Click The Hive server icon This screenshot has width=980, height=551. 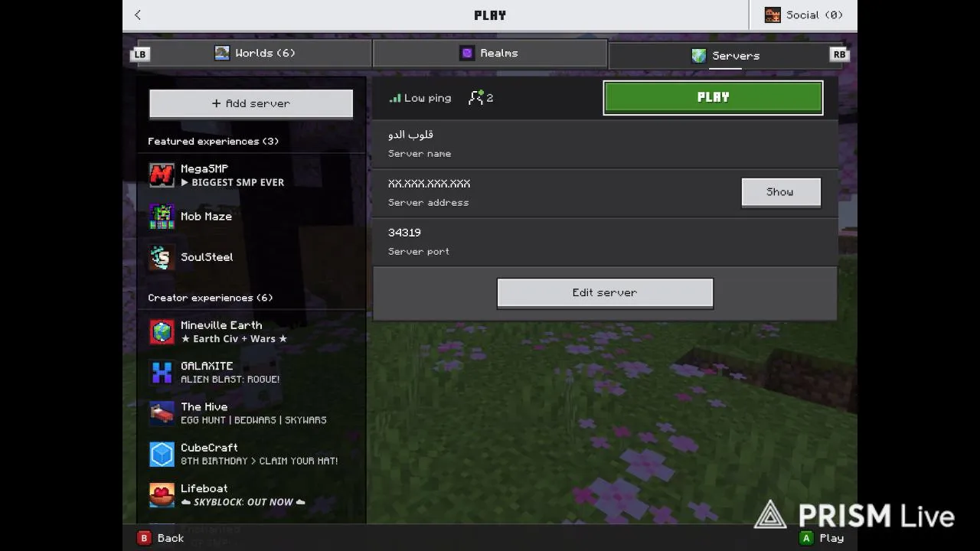(162, 413)
